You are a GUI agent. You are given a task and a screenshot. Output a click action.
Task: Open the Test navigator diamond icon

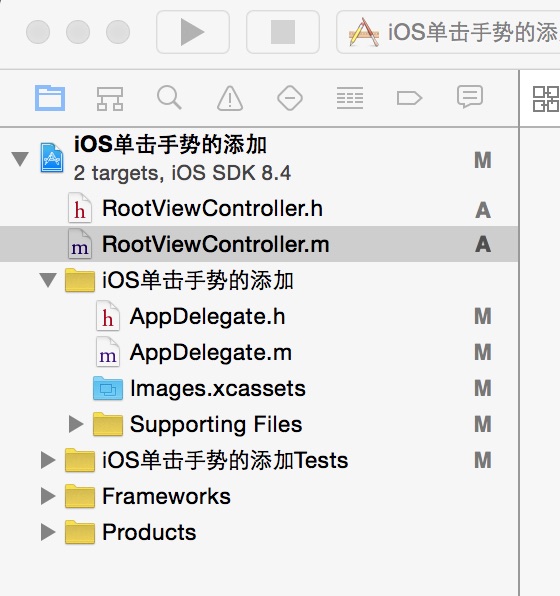point(290,98)
